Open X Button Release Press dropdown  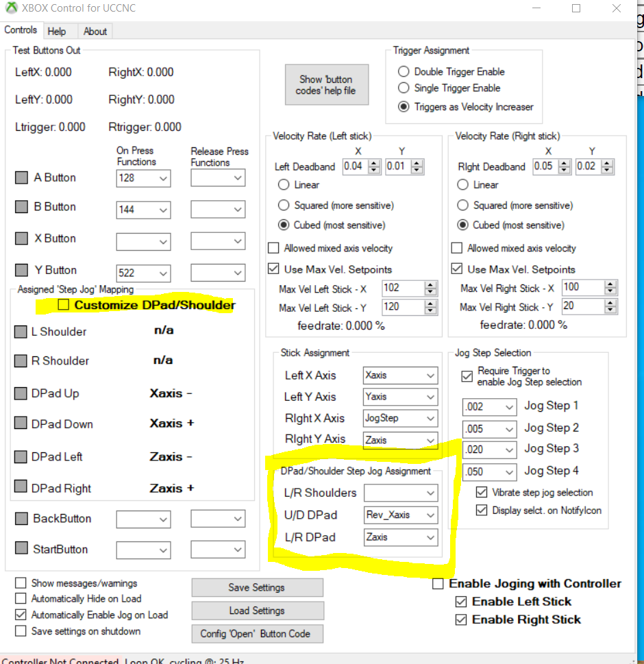click(218, 241)
